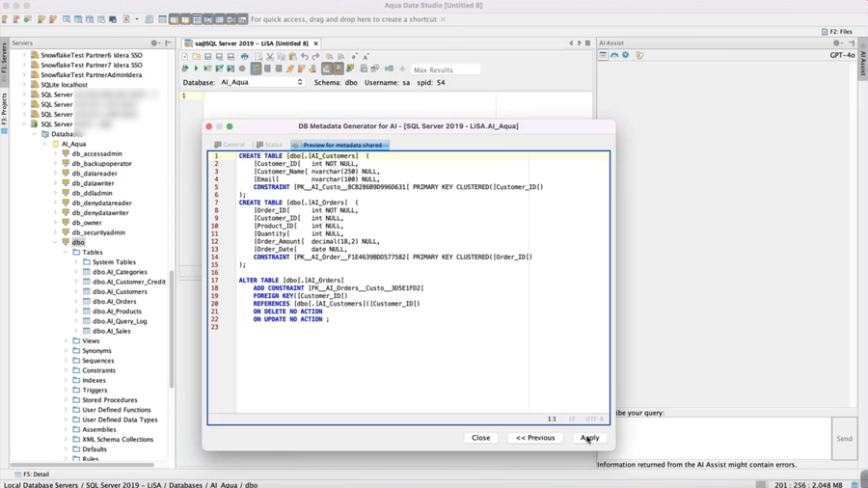The image size is (868, 488).
Task: Open the Database AI_Aqua dropdown
Action: click(x=261, y=83)
